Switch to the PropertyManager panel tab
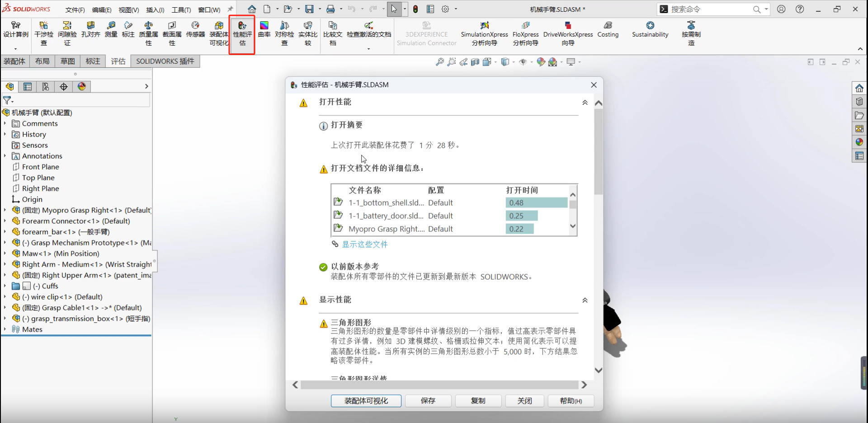 [28, 87]
